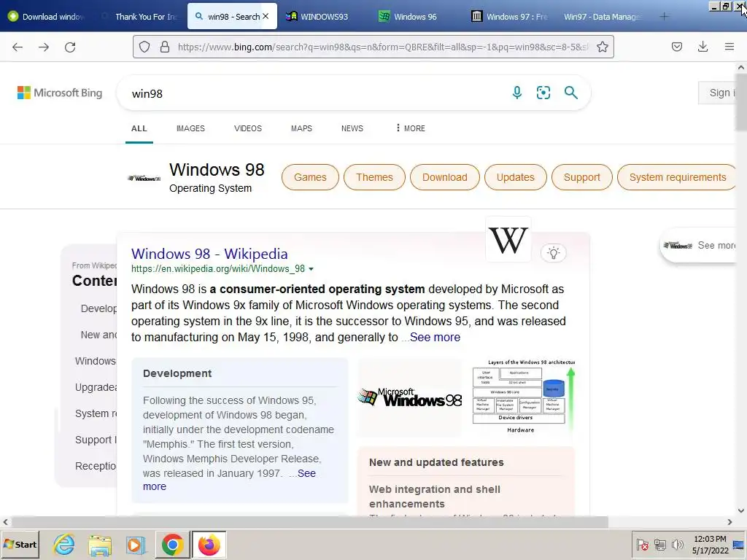Click the Support suggestion chip
The width and height of the screenshot is (747, 560).
click(581, 177)
